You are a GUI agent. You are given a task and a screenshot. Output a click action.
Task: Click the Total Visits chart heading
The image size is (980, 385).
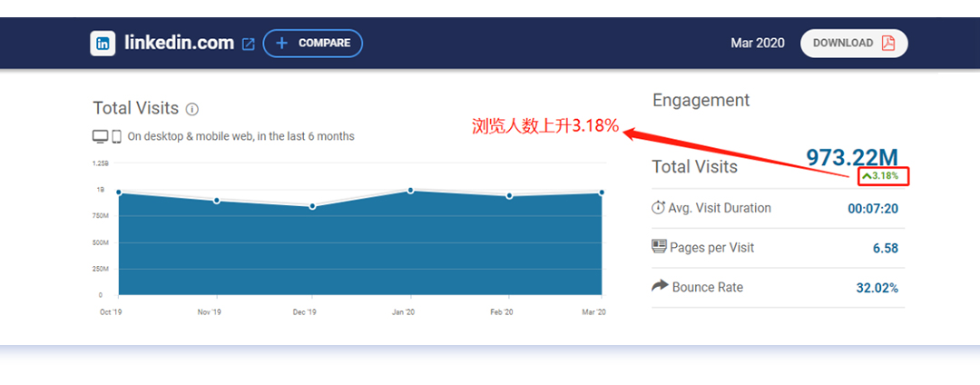(x=135, y=108)
